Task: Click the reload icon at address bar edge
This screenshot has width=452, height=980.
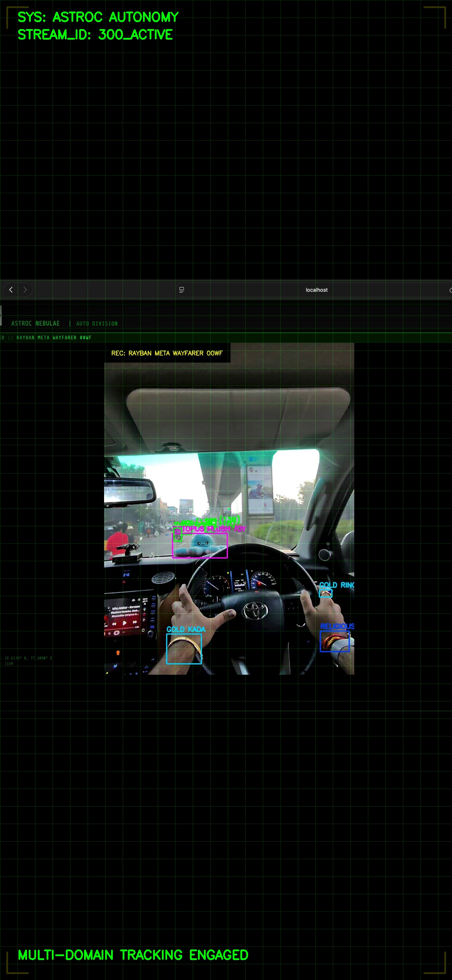Action: pyautogui.click(x=450, y=290)
